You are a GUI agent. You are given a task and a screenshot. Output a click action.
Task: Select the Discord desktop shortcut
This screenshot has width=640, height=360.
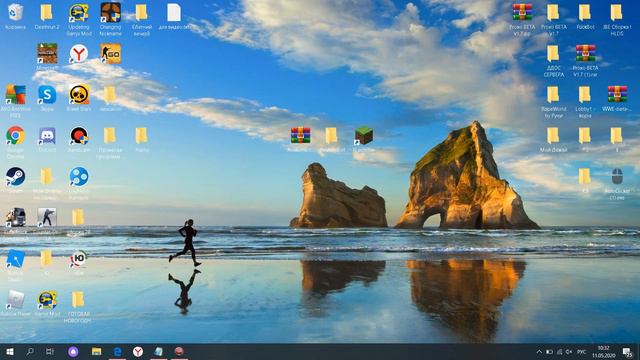pos(47,136)
